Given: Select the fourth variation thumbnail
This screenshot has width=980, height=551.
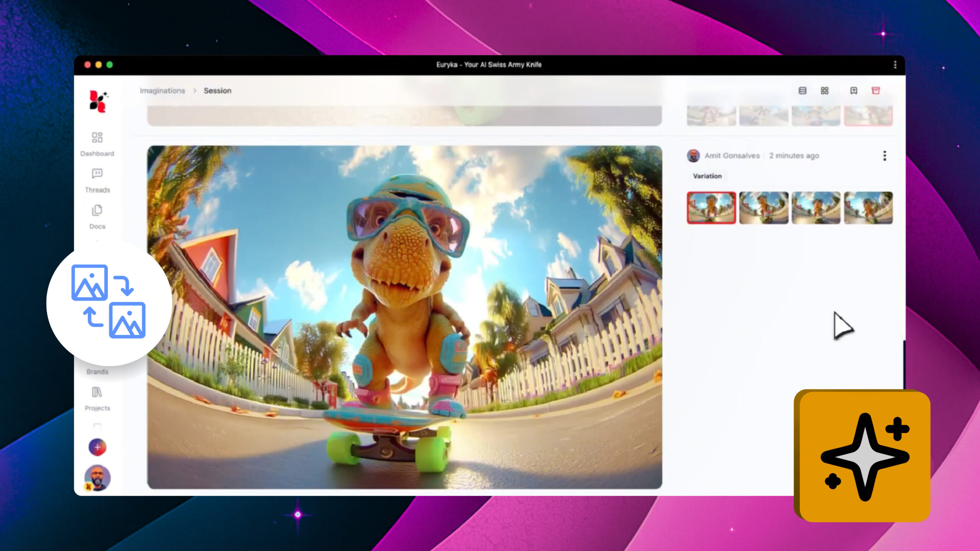Looking at the screenshot, I should pos(868,208).
